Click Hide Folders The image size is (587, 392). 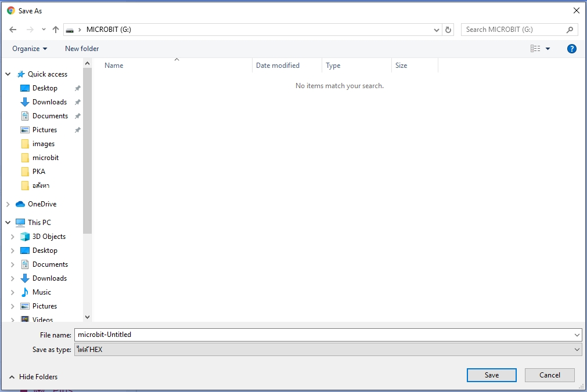[33, 377]
